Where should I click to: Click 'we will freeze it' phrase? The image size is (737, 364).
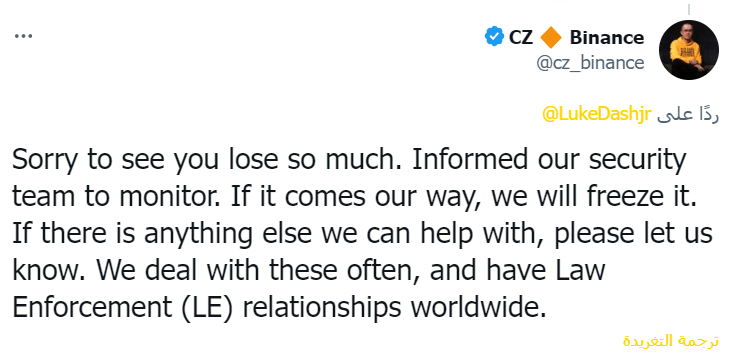(593, 197)
